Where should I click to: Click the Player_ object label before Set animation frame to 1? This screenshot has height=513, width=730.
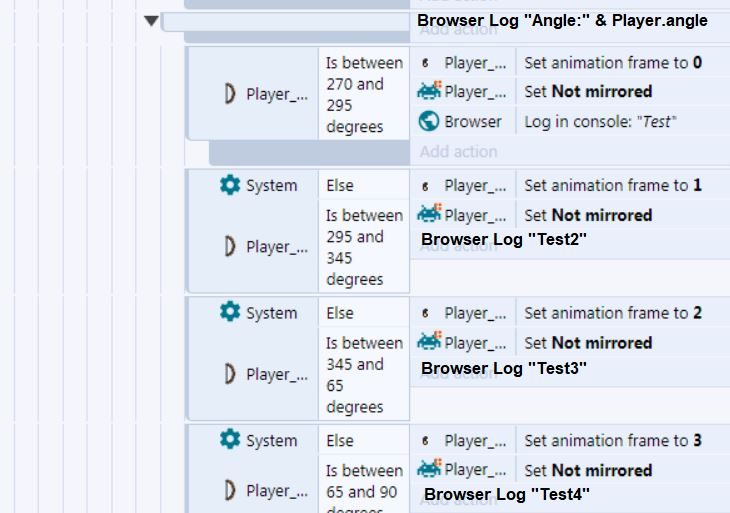475,186
